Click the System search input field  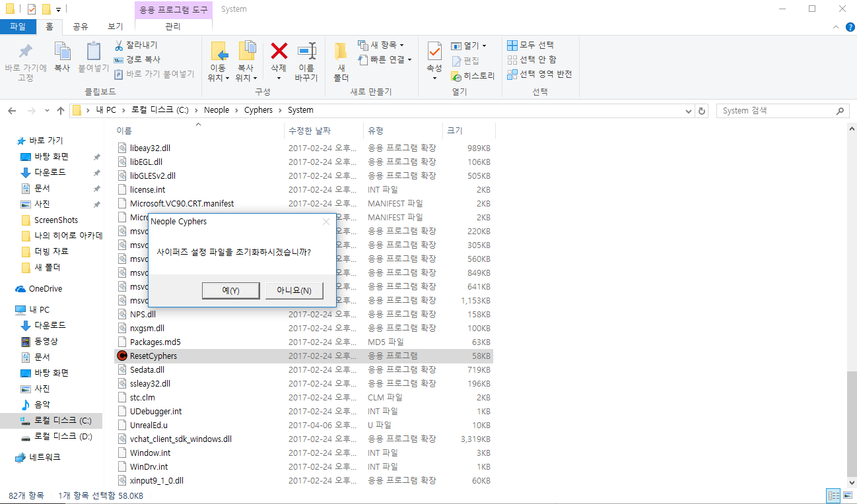776,111
